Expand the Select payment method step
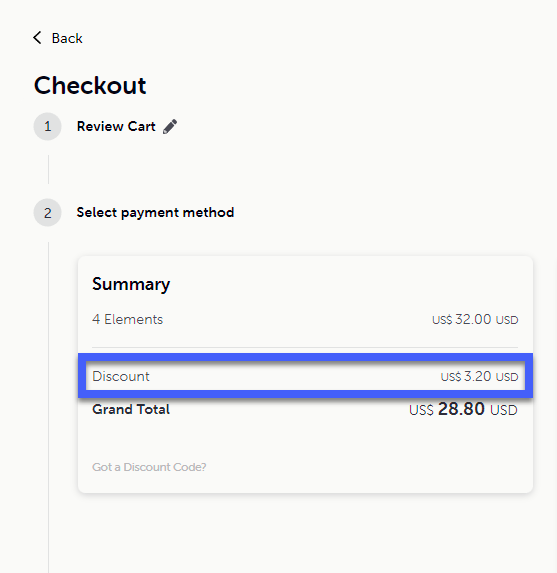557x573 pixels. pos(155,213)
